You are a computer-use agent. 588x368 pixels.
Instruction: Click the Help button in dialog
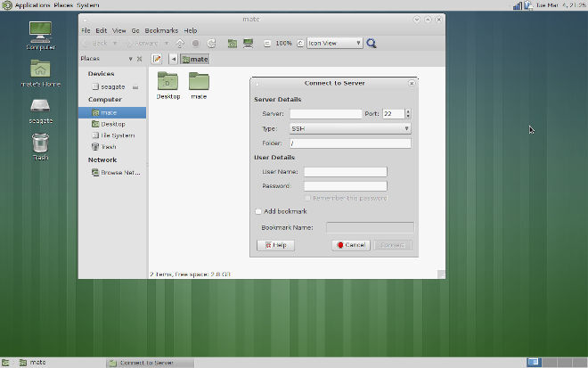(x=275, y=244)
